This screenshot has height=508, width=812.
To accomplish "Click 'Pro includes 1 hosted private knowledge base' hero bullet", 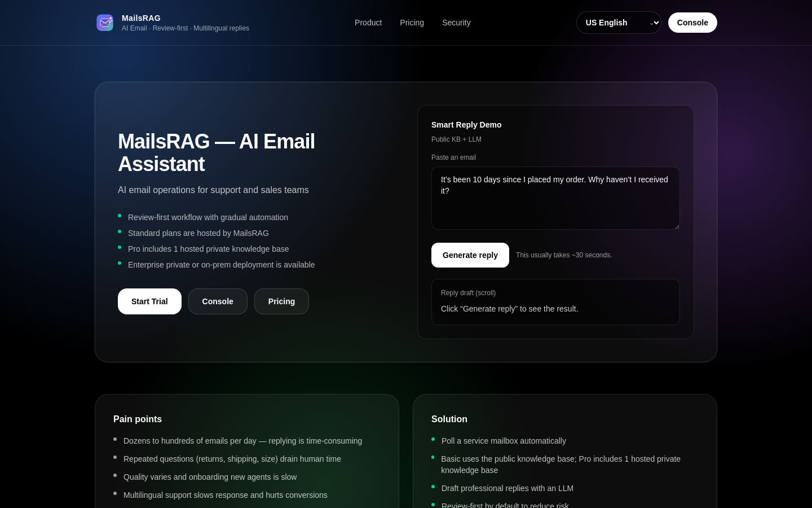I will click(209, 249).
